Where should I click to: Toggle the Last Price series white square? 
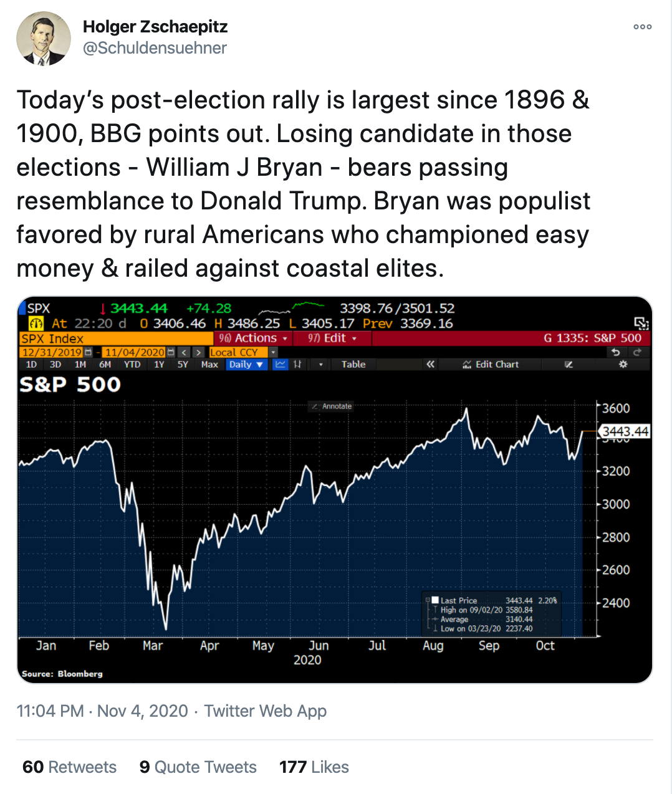[435, 600]
